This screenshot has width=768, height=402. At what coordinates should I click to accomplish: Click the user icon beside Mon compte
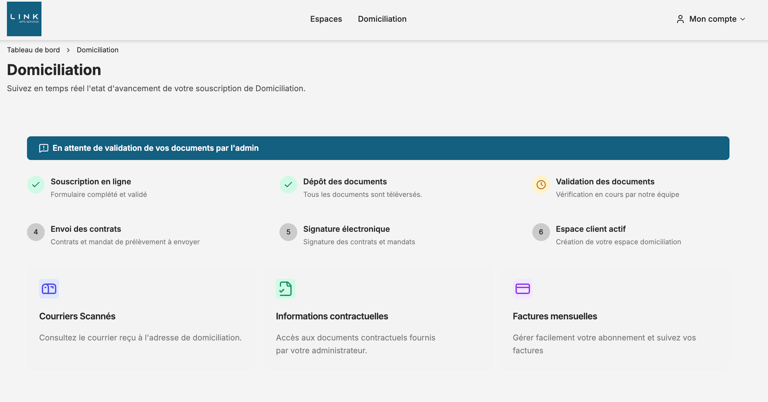680,19
